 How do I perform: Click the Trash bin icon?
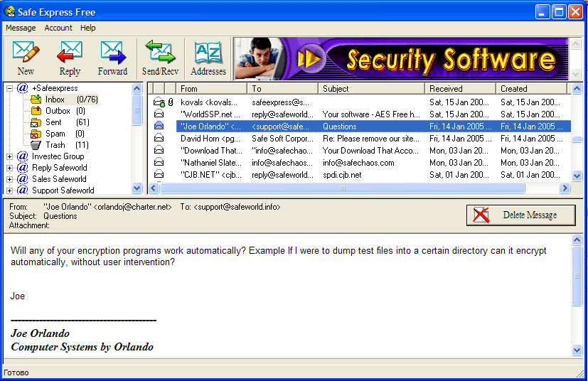(36, 145)
